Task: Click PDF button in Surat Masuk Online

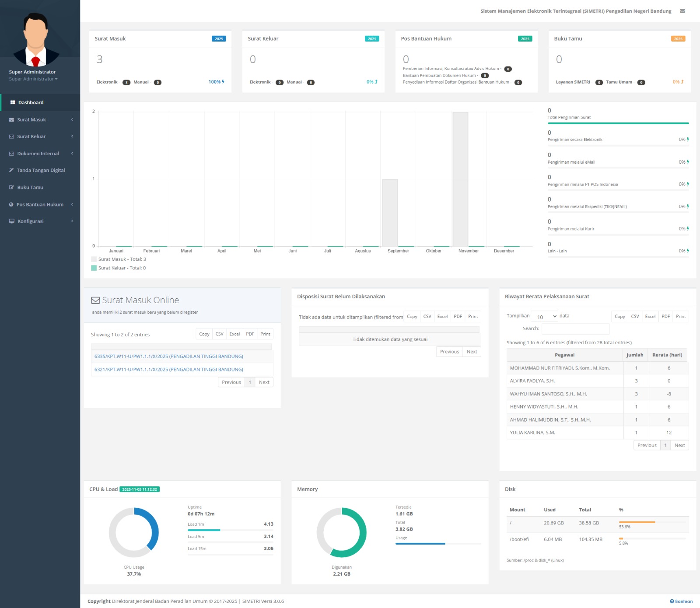Action: click(250, 334)
